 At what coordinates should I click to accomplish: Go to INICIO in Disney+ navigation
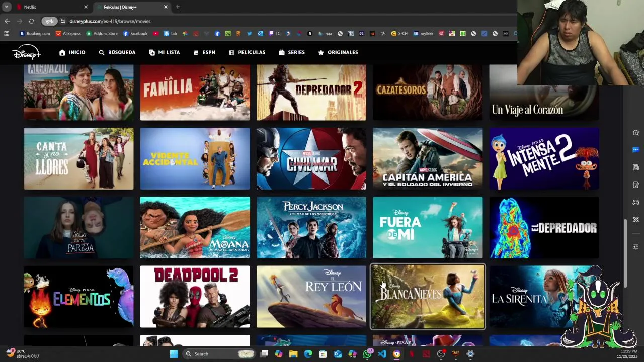(72, 52)
